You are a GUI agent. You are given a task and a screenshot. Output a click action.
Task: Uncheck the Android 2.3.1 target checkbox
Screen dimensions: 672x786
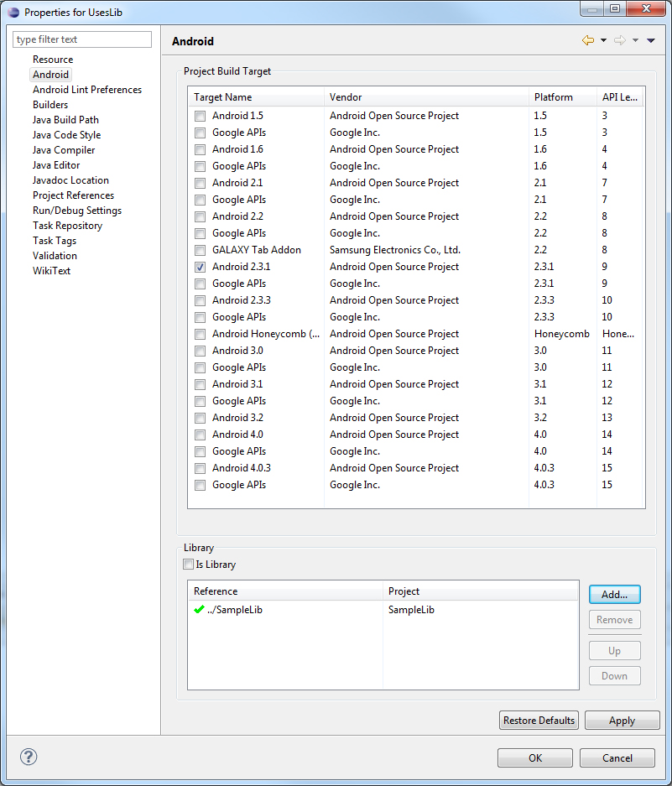201,267
